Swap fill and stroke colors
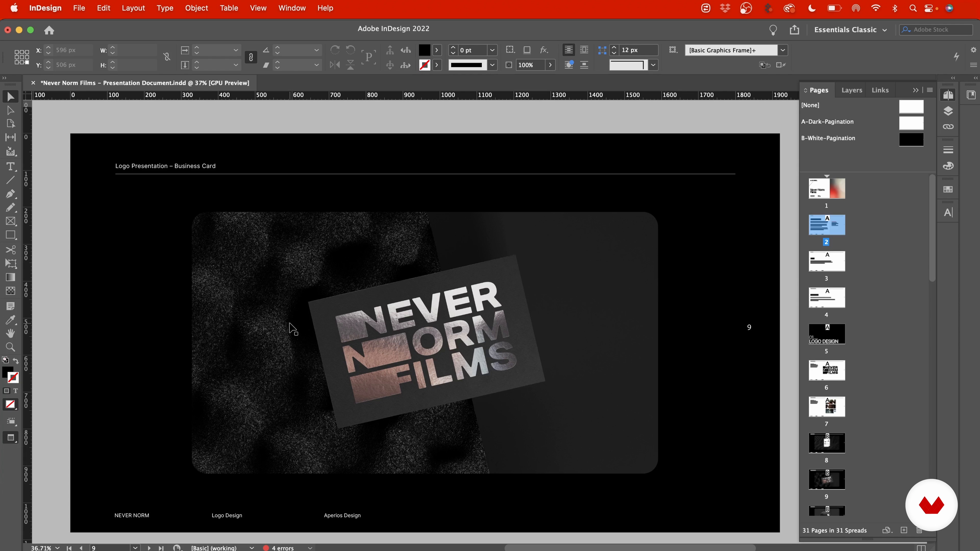Screen dimensions: 980x551 coord(16,360)
